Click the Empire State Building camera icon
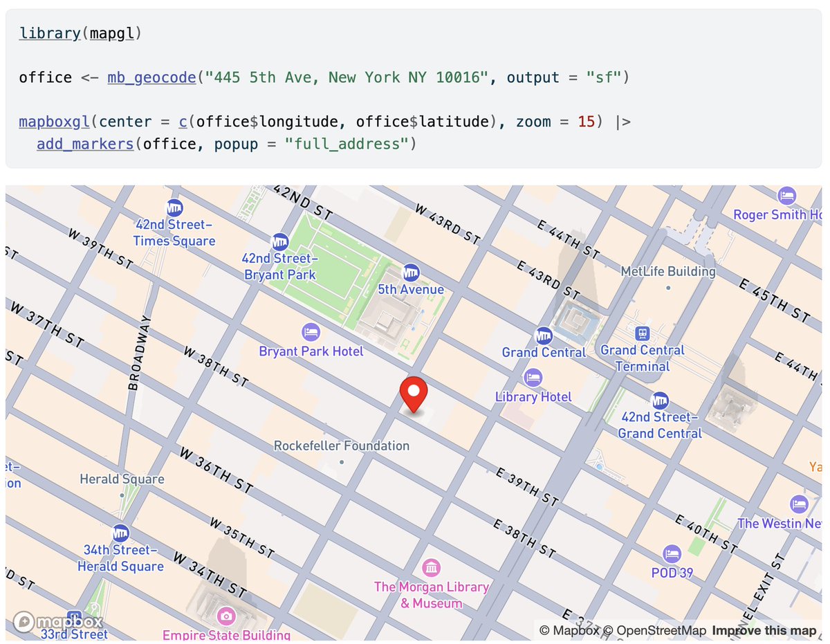Image resolution: width=830 pixels, height=644 pixels. 225,616
